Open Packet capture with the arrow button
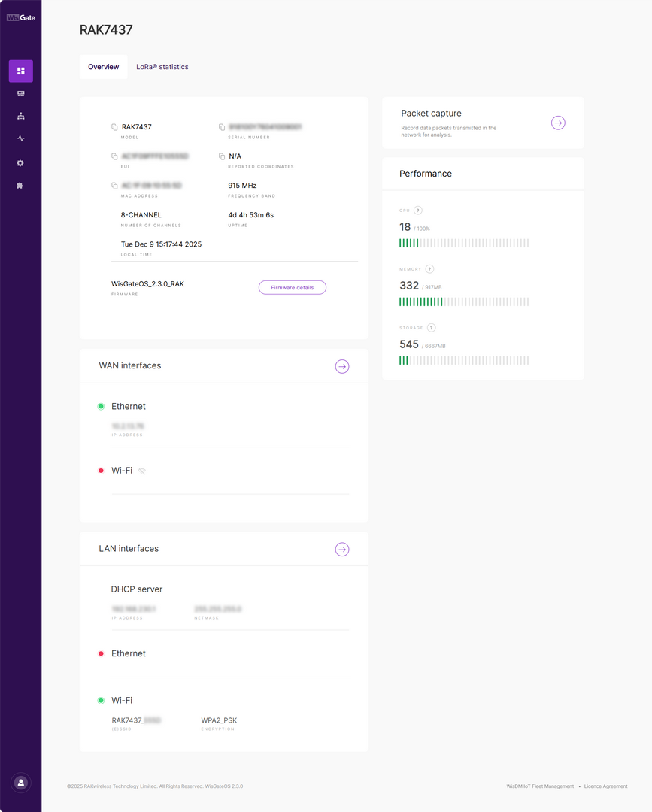The image size is (652, 812). click(x=558, y=123)
